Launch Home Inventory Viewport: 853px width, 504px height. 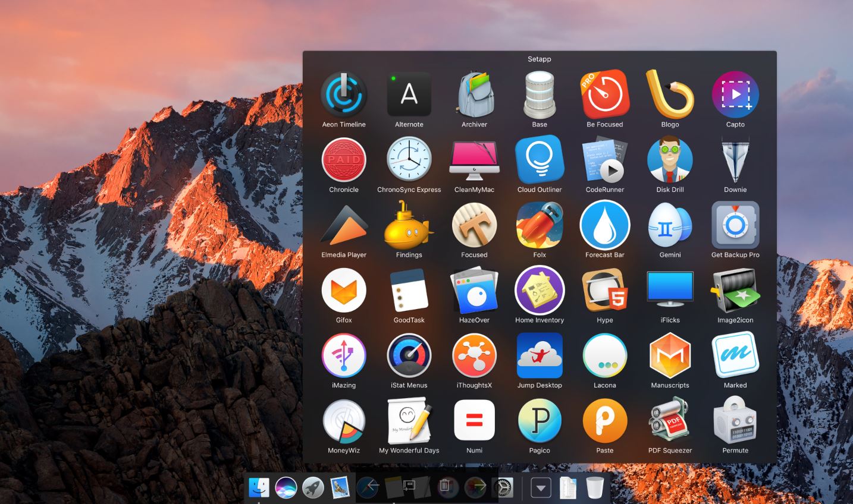[x=540, y=291]
